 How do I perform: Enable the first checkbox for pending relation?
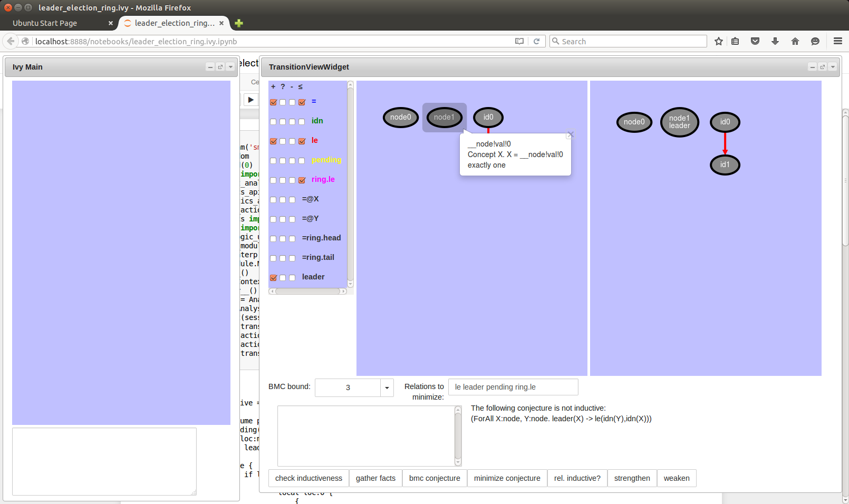point(273,161)
